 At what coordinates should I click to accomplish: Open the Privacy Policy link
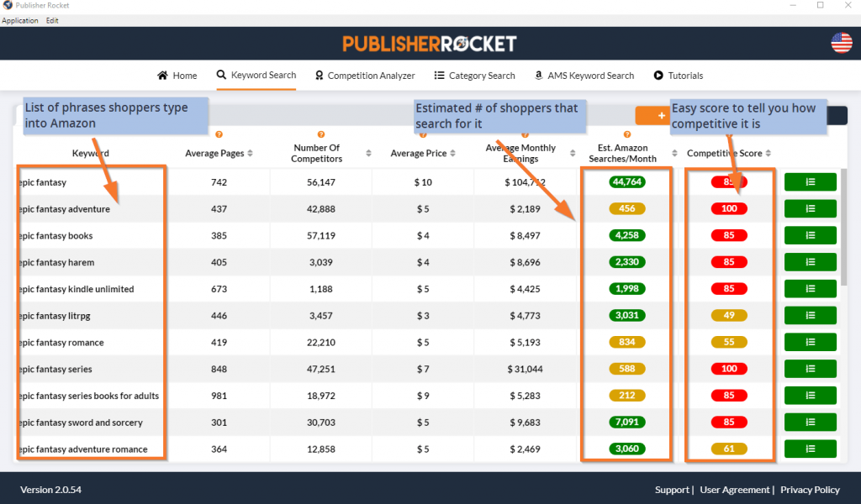pyautogui.click(x=810, y=490)
